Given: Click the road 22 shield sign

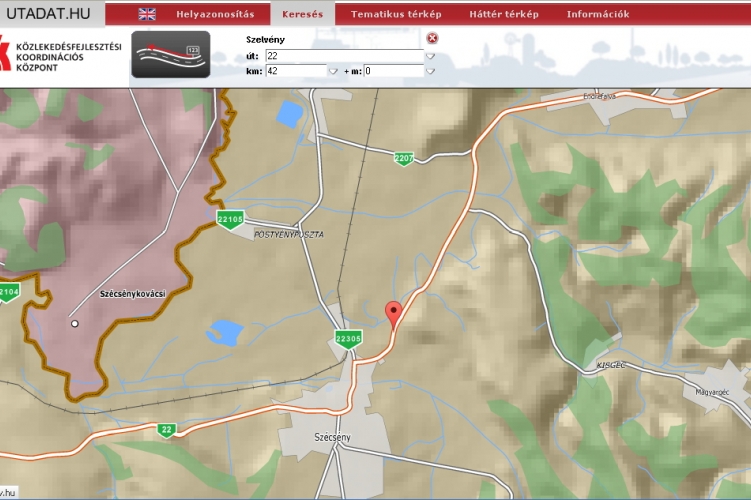Looking at the screenshot, I should click(x=166, y=430).
